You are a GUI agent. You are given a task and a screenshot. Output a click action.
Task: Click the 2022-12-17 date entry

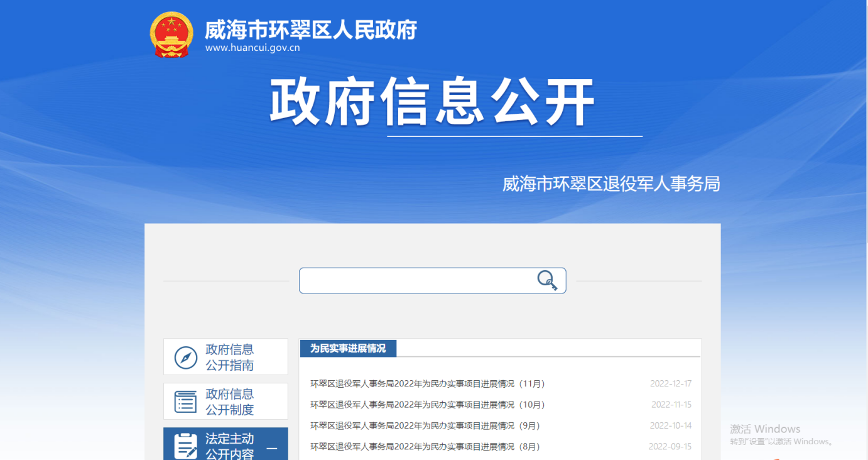[671, 383]
